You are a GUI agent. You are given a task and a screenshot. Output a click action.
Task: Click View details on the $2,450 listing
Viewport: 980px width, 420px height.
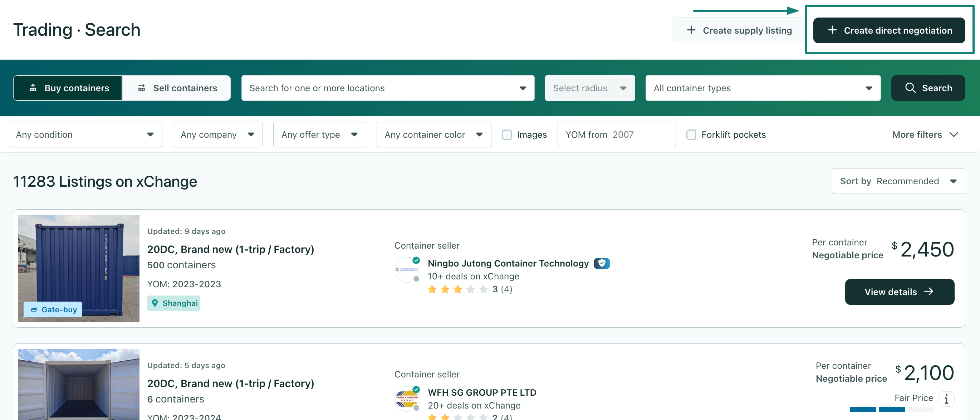(x=900, y=292)
